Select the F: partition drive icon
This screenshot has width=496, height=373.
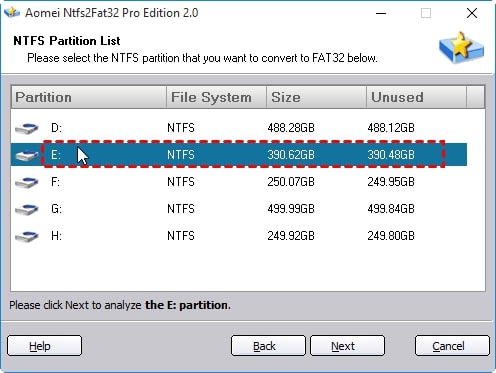point(27,182)
